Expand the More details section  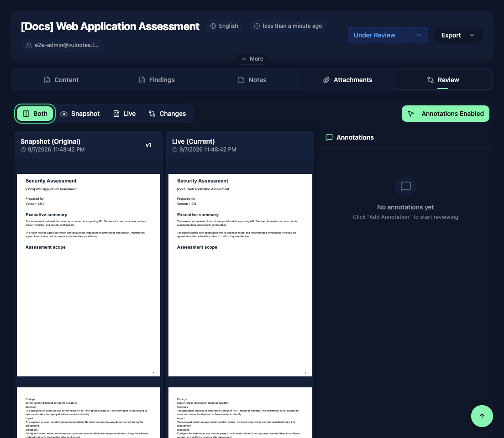click(x=252, y=59)
